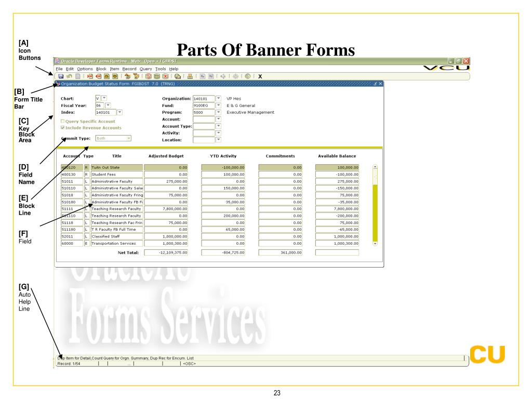Open the Item menu
The image size is (532, 399).
[x=114, y=69]
